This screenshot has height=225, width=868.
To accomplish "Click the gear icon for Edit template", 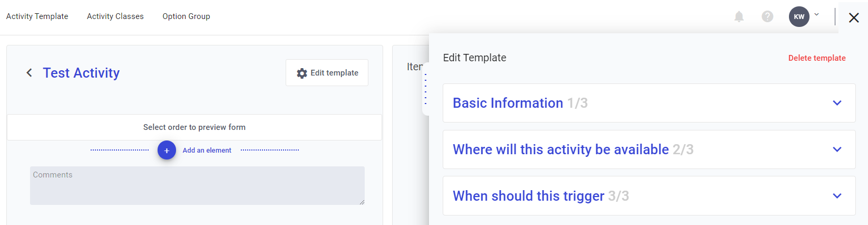I will [301, 73].
